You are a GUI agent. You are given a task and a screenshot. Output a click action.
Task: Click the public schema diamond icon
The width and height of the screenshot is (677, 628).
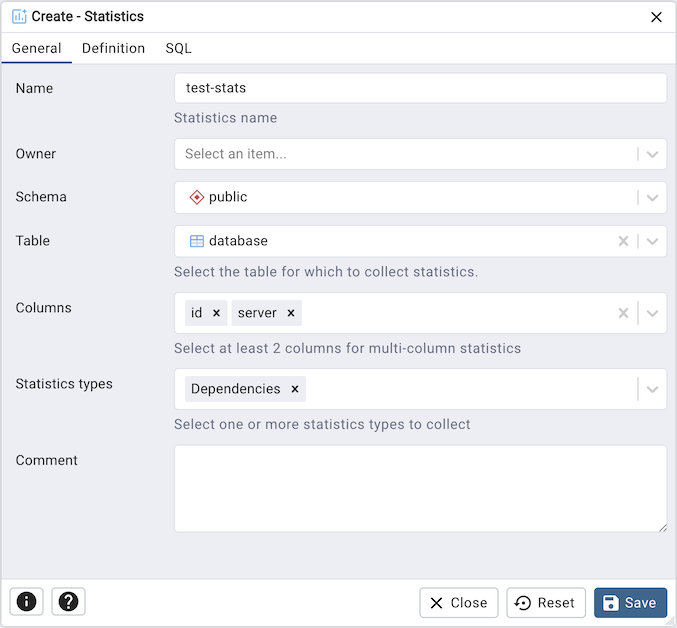(x=197, y=197)
